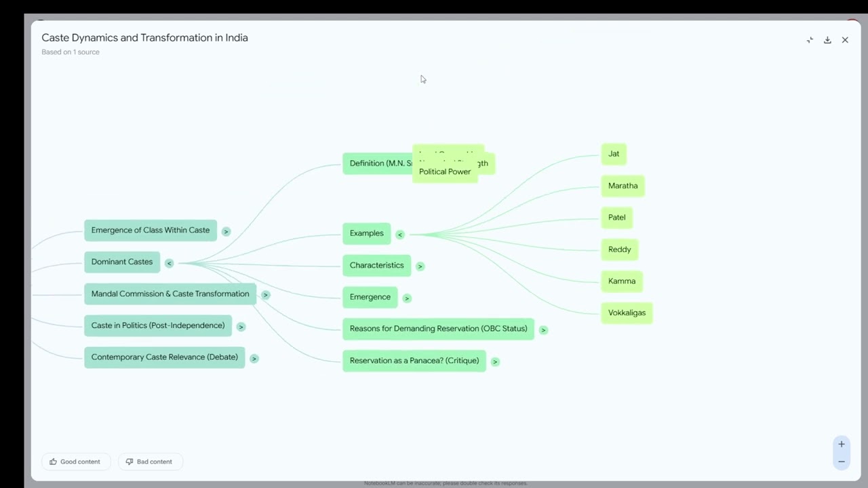Image resolution: width=868 pixels, height=488 pixels.
Task: Expand Caste in Politics (Post-Independence) chevron
Action: tap(241, 327)
